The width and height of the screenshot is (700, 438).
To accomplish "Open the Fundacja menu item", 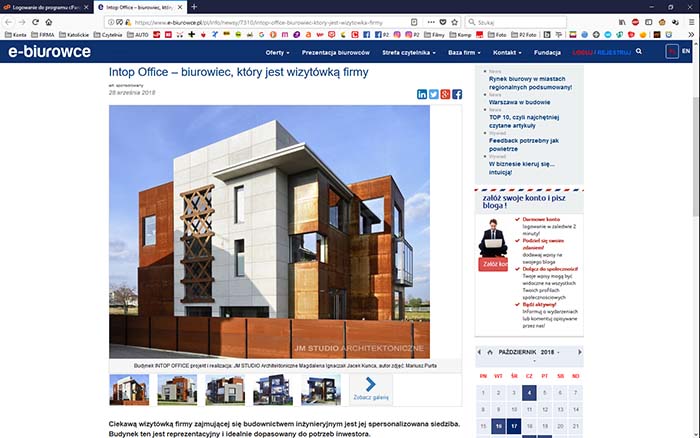I will [x=547, y=52].
